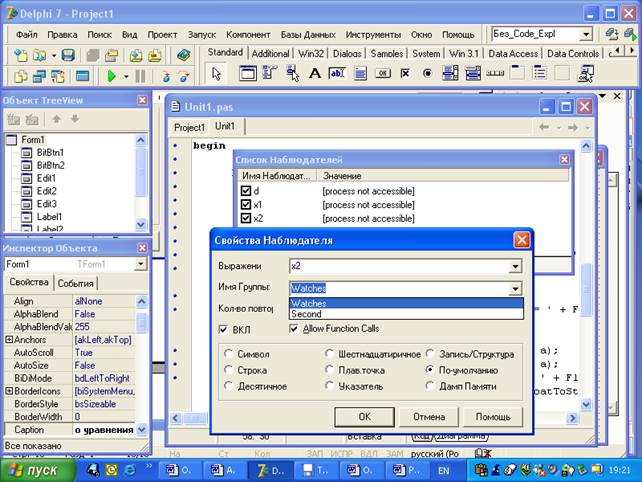The image size is (642, 482).
Task: Click the Pause toolbar icon
Action: (140, 76)
